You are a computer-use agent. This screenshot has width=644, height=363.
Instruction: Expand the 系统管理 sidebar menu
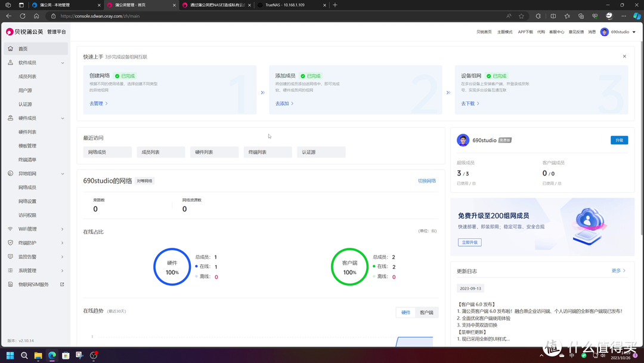62,270
